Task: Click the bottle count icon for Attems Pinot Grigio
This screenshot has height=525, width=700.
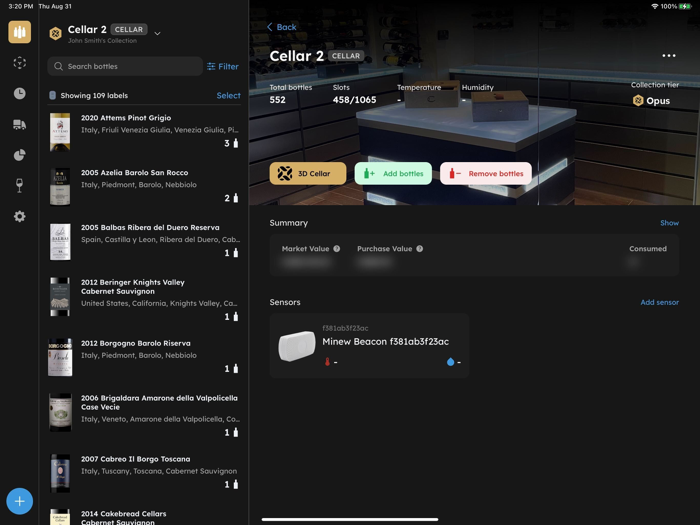Action: click(x=236, y=143)
